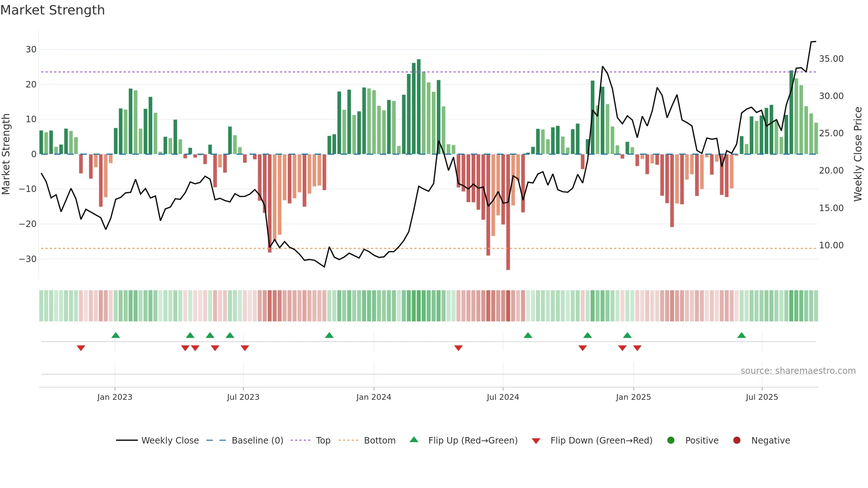Click the Baseline (0) legend entry

tap(245, 440)
